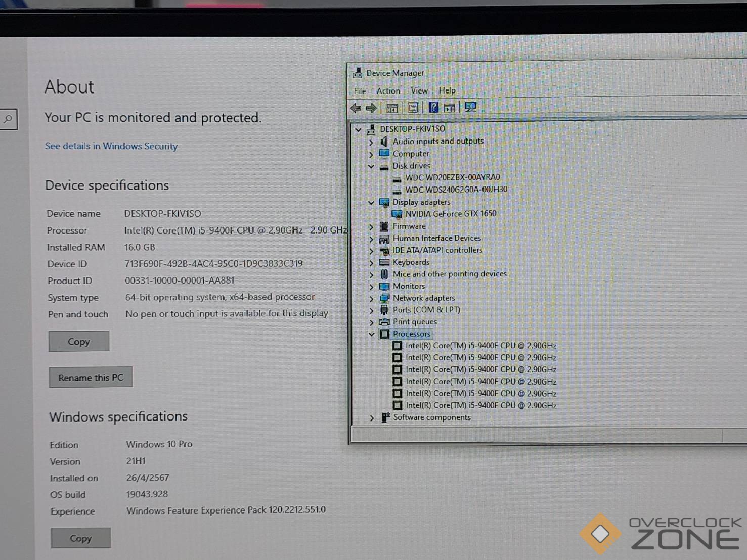Open See details in Windows Security link

pos(111,146)
